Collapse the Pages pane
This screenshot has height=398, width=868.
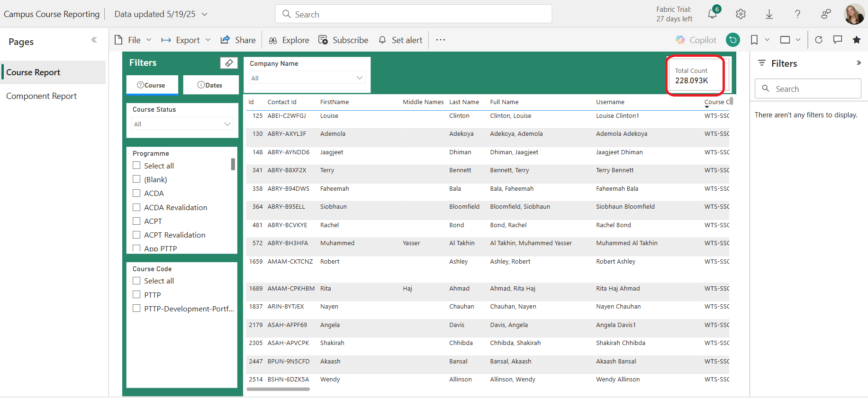pos(94,40)
